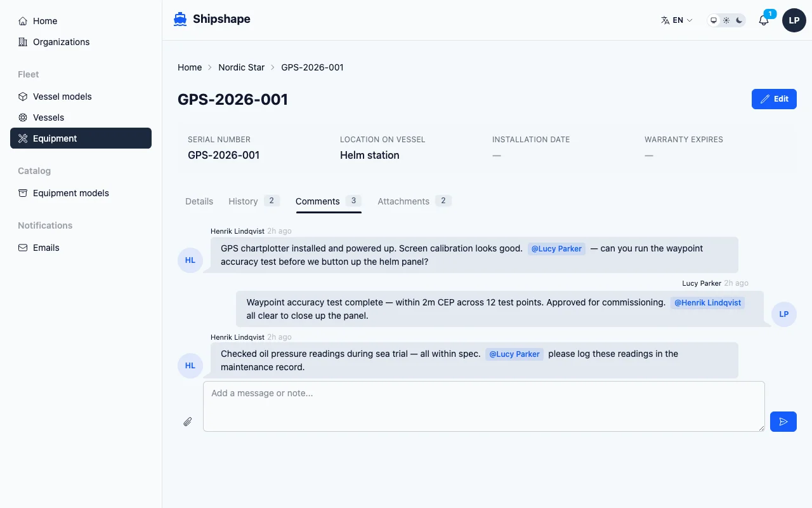812x508 pixels.
Task: Select the Vessels icon in the Fleet section
Action: click(23, 117)
